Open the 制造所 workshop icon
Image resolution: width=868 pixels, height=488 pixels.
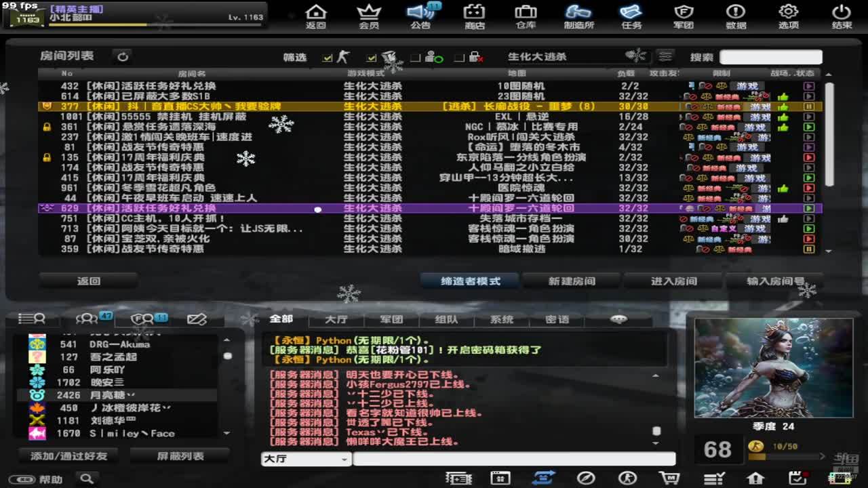pyautogui.click(x=578, y=16)
